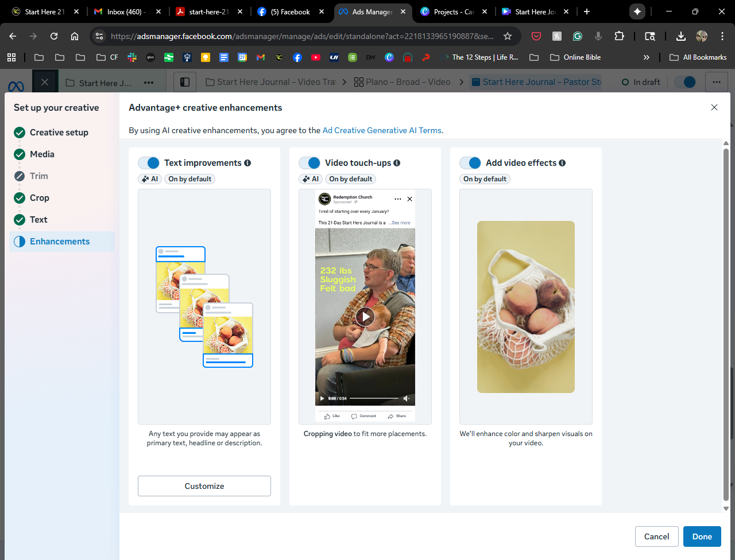Close the Advantage+ creative enhancements dialog
This screenshot has width=735, height=560.
pos(714,107)
